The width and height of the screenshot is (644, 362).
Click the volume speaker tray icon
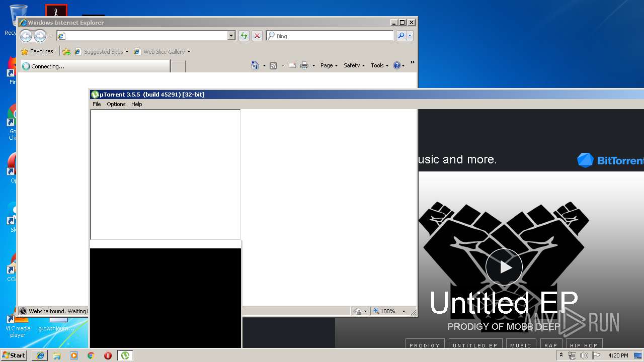point(584,355)
